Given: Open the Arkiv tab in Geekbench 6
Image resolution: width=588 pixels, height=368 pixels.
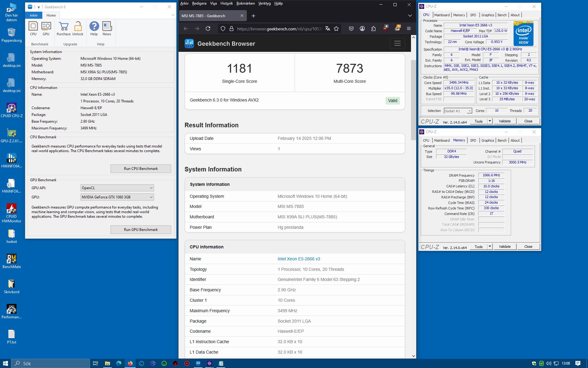Looking at the screenshot, I should 34,15.
